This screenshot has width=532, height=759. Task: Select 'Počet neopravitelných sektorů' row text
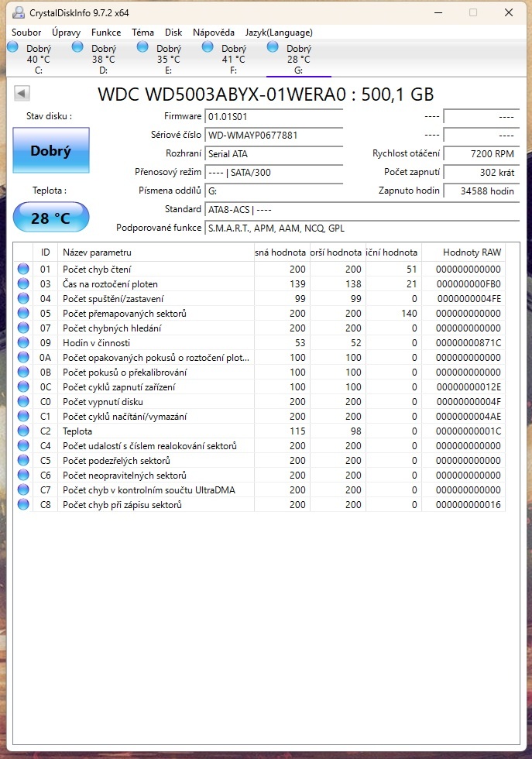[x=125, y=476]
